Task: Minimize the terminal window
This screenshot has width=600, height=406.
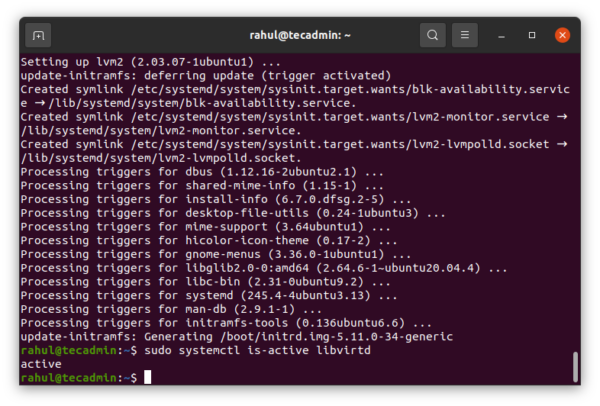Action: (x=503, y=36)
